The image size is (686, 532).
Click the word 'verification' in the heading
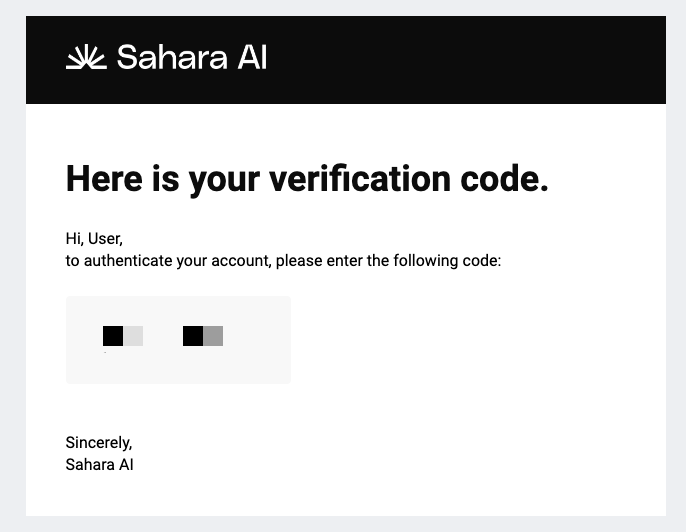360,179
